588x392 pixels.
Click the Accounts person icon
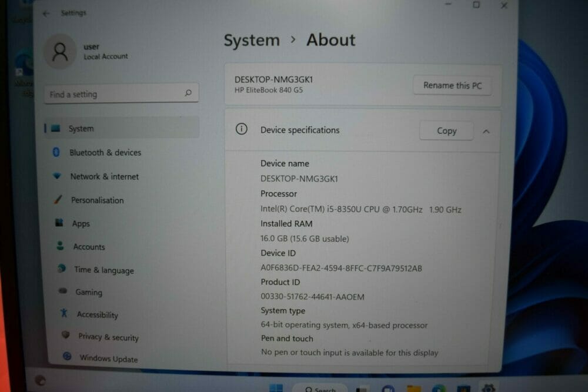pos(60,246)
